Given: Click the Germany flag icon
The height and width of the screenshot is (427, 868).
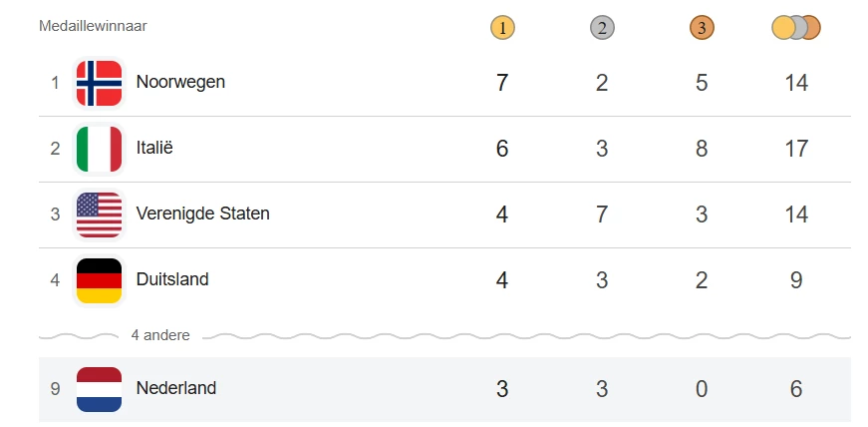Looking at the screenshot, I should pyautogui.click(x=99, y=280).
